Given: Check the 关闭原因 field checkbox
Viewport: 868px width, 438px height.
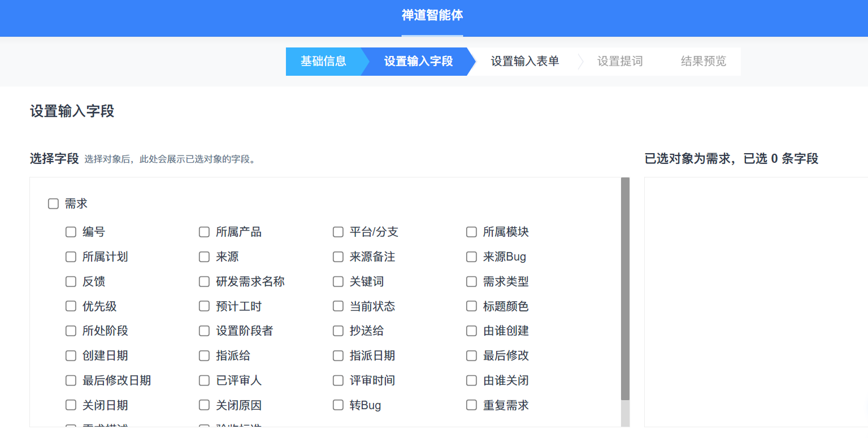Looking at the screenshot, I should pos(204,405).
